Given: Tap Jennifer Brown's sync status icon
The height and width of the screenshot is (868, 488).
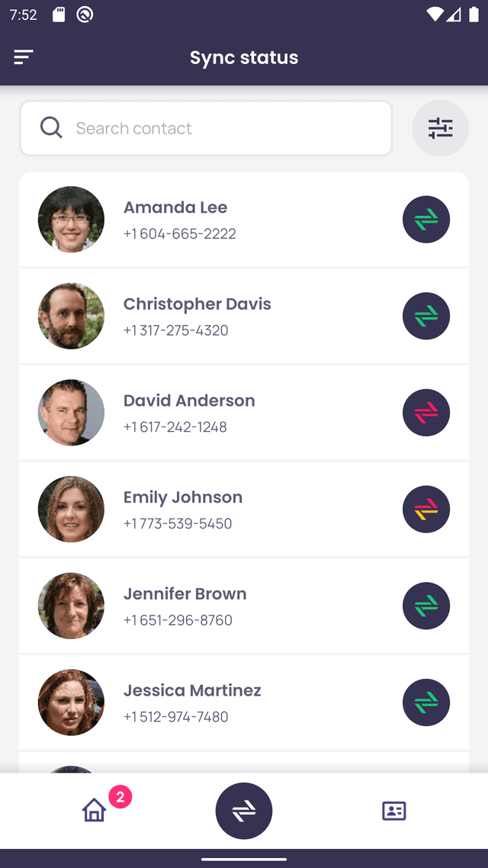Looking at the screenshot, I should coord(426,606).
